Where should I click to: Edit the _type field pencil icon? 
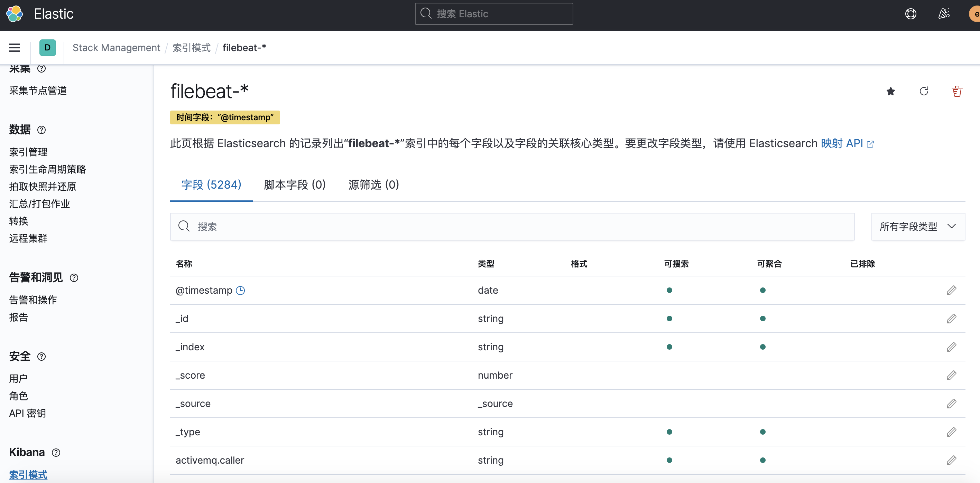(x=951, y=432)
